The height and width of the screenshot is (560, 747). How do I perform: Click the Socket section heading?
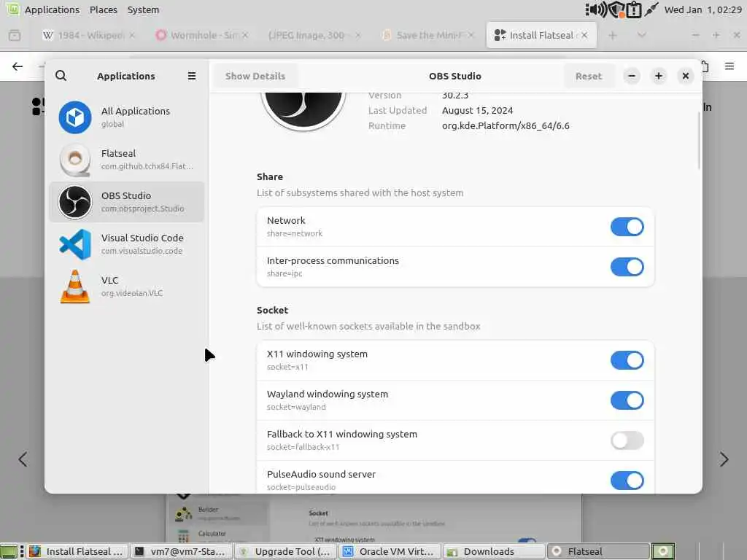click(x=273, y=310)
